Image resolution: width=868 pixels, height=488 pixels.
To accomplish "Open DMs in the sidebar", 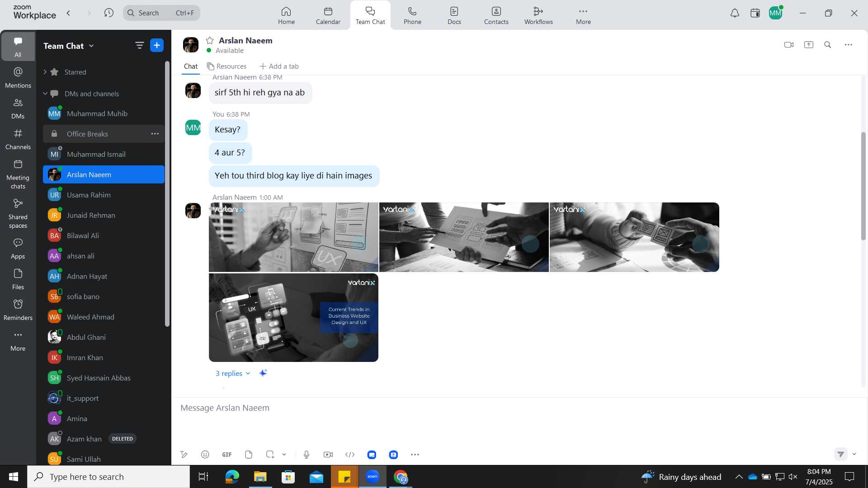I will coord(18,108).
